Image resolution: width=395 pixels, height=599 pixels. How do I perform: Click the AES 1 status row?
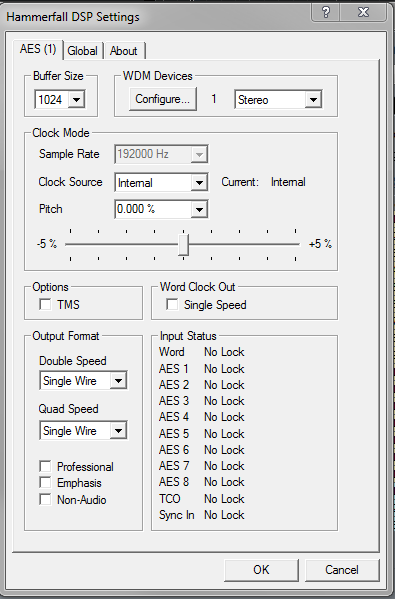pos(202,369)
